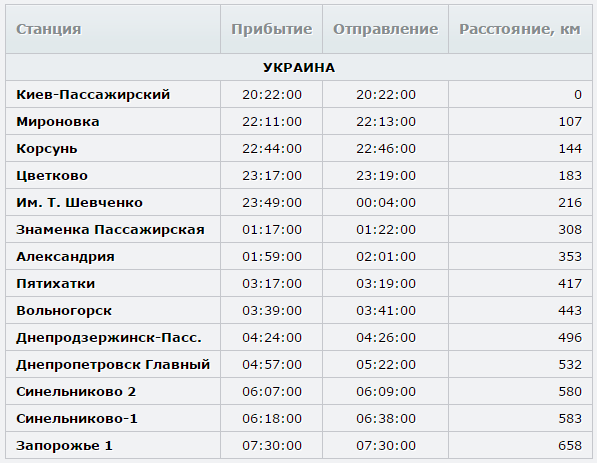Click Пятихатки station name

(55, 284)
